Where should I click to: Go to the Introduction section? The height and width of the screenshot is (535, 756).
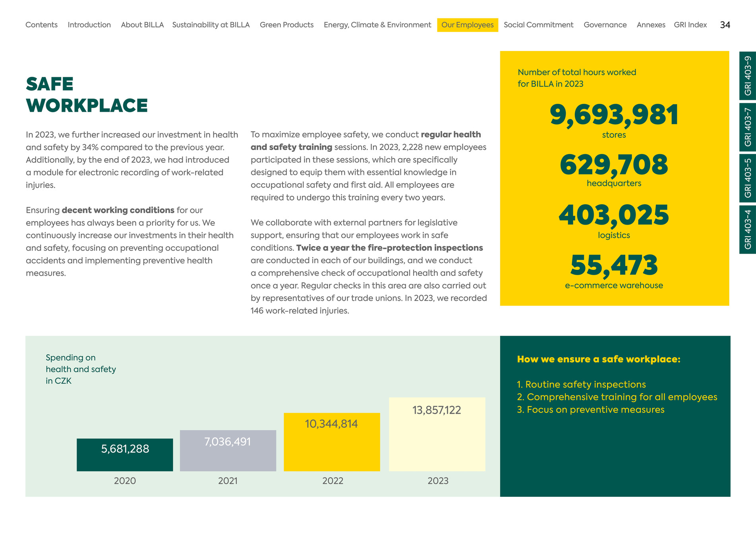point(89,25)
